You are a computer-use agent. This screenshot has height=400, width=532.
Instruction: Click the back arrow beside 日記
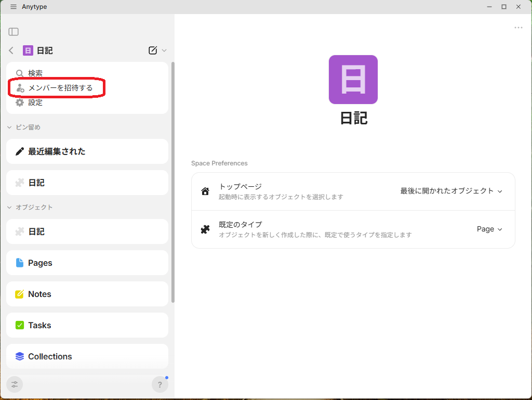coord(11,50)
